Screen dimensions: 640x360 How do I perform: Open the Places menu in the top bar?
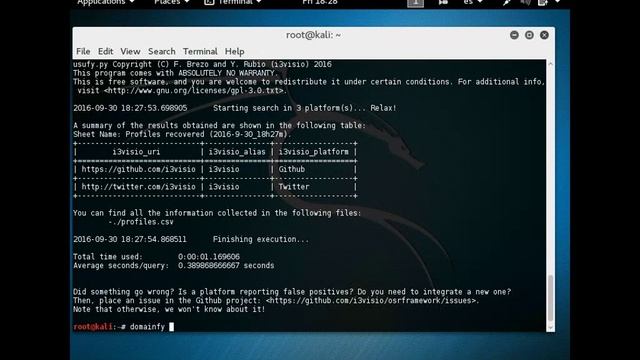pos(172,2)
